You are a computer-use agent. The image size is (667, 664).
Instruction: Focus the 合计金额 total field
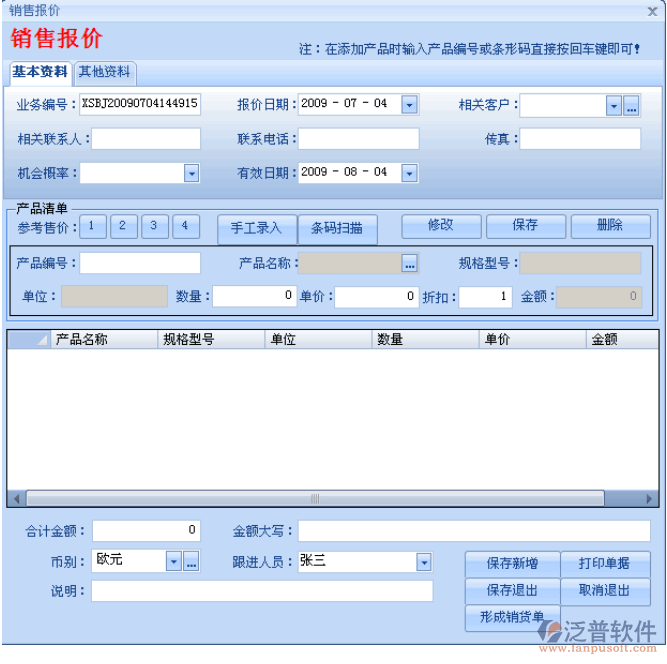coord(146,531)
